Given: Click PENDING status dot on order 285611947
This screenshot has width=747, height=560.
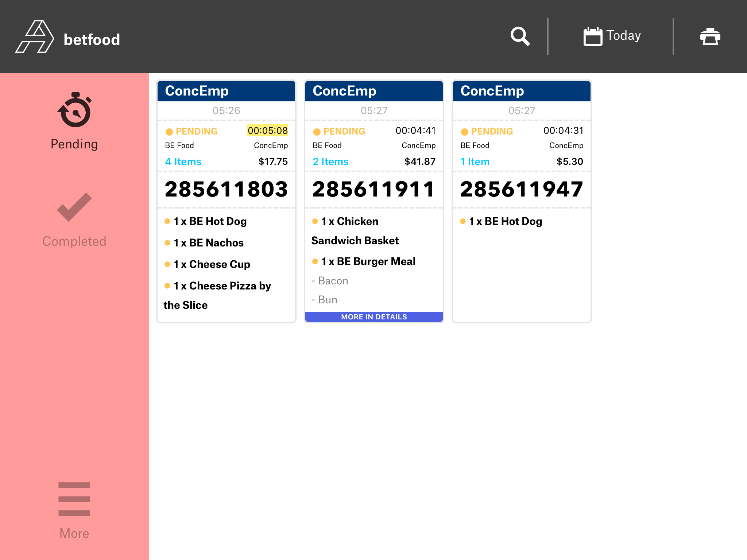Looking at the screenshot, I should (x=464, y=132).
